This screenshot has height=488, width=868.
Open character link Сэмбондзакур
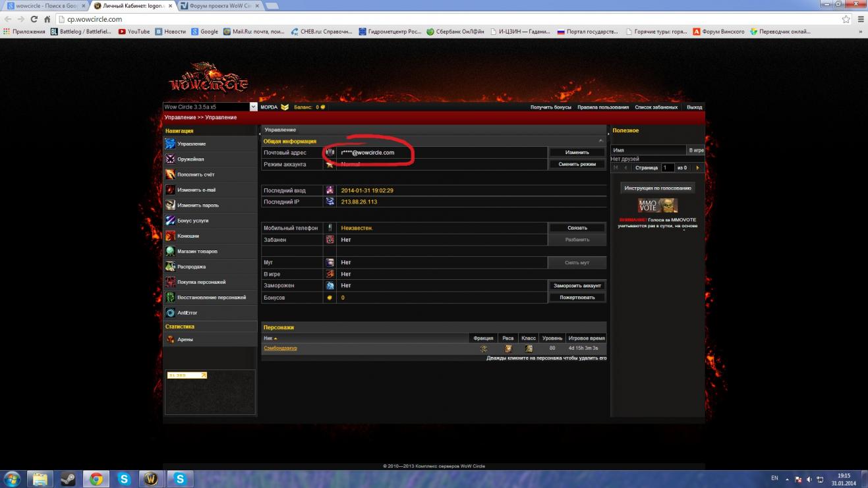pos(280,348)
